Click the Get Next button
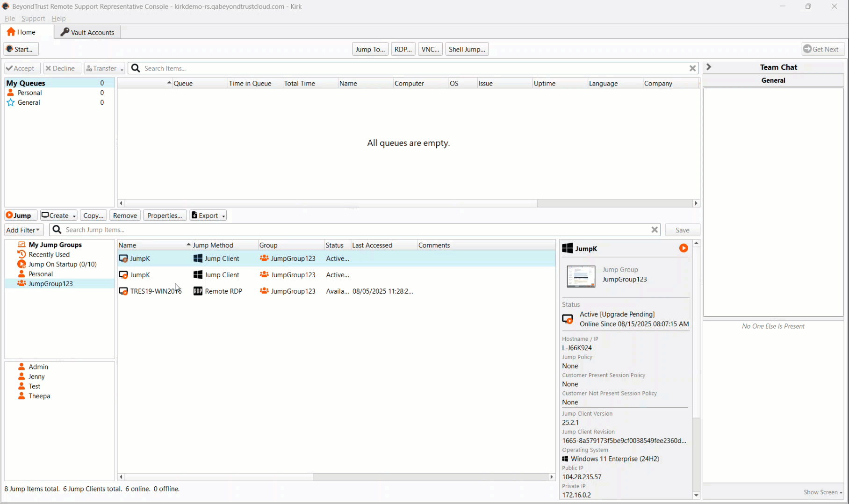This screenshot has height=504, width=849. [823, 49]
